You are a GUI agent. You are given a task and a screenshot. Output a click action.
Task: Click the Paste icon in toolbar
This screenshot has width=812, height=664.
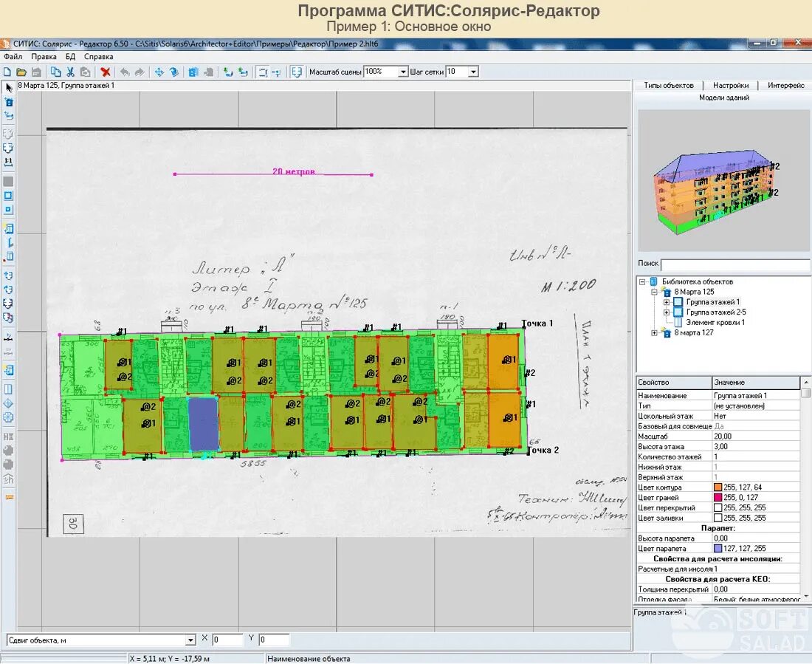pyautogui.click(x=86, y=72)
